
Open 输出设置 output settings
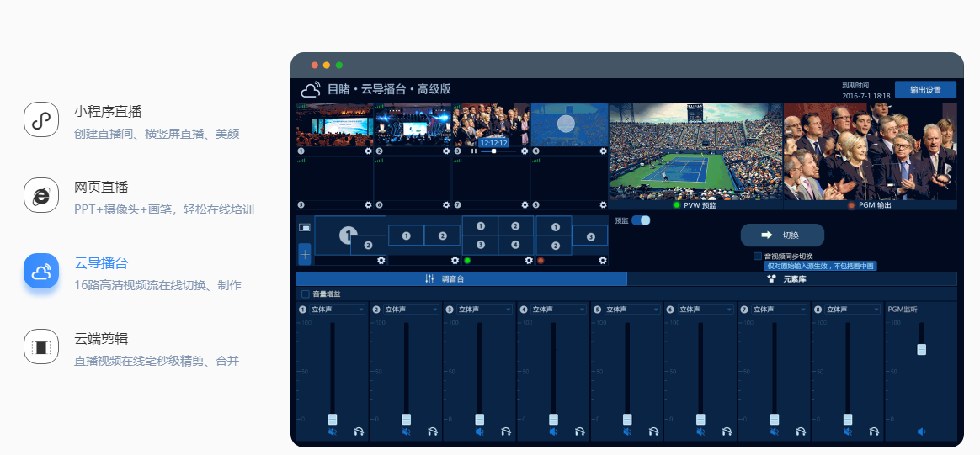(925, 90)
